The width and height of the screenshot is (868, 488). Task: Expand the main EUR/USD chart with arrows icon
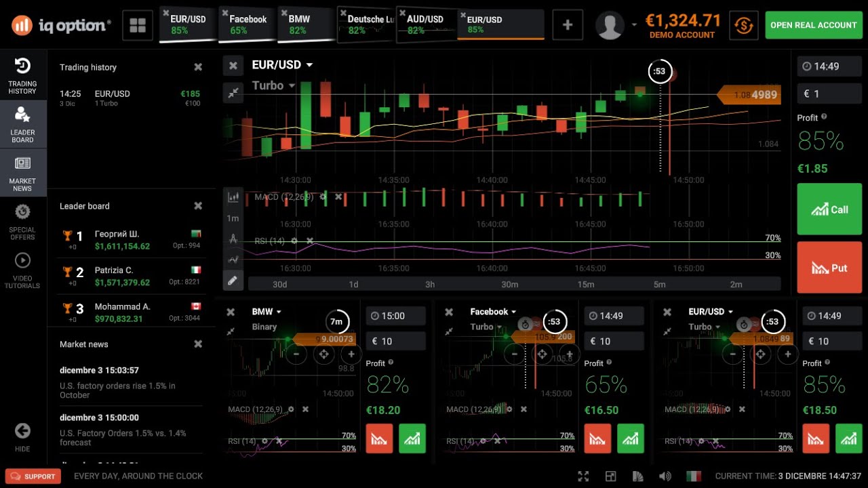pyautogui.click(x=233, y=93)
